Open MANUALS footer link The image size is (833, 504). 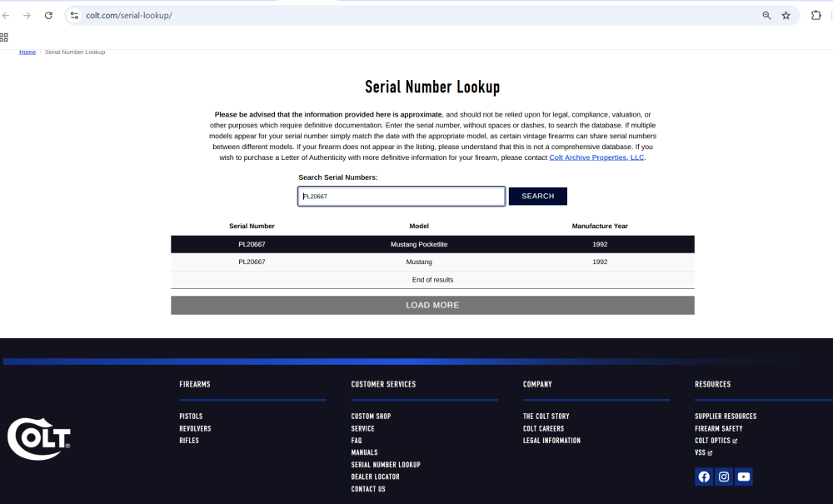click(x=365, y=452)
